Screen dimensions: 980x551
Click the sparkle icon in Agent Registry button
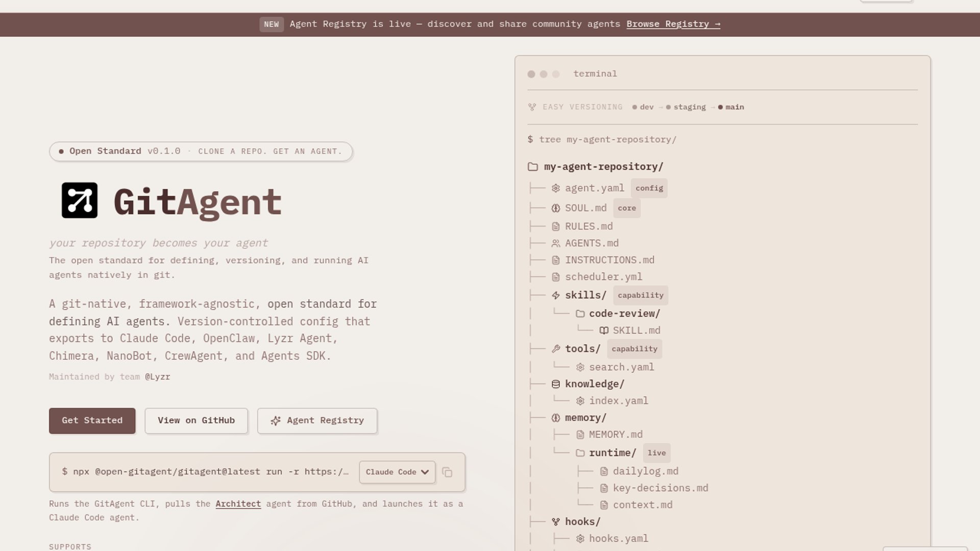276,421
